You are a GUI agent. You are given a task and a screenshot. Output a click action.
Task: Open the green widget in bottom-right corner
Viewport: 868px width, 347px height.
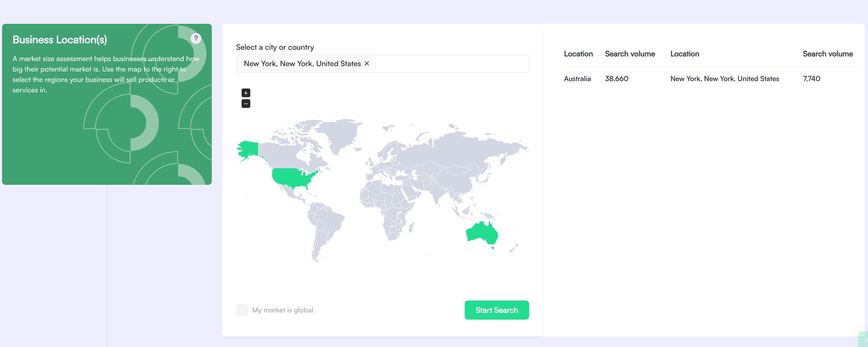[863, 340]
